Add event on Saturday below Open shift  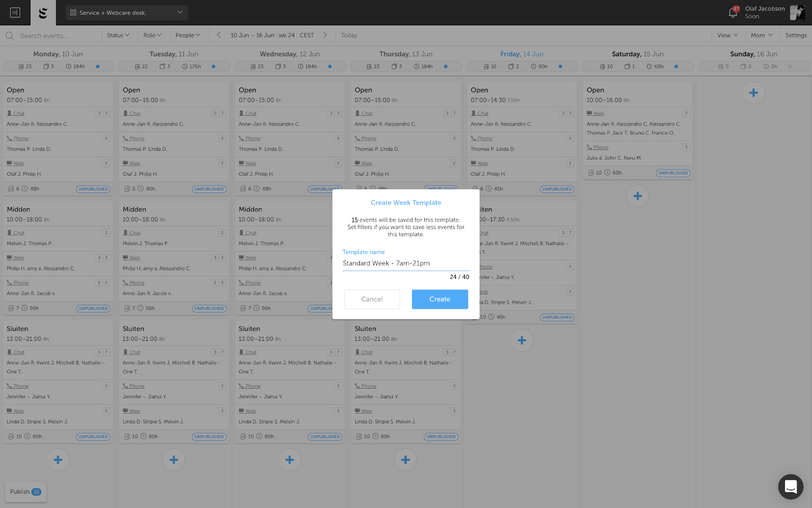pyautogui.click(x=638, y=196)
